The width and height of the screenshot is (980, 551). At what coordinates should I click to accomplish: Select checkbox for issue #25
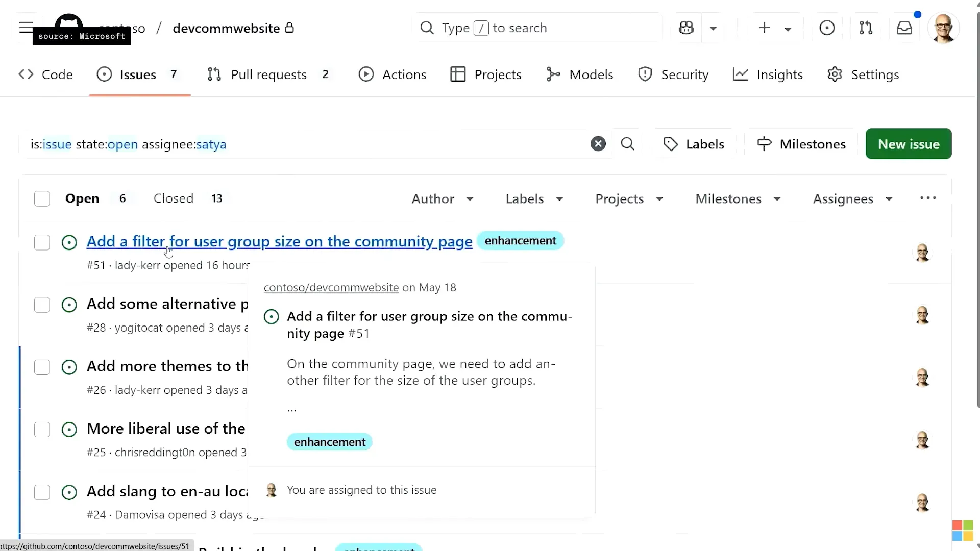[x=42, y=430]
